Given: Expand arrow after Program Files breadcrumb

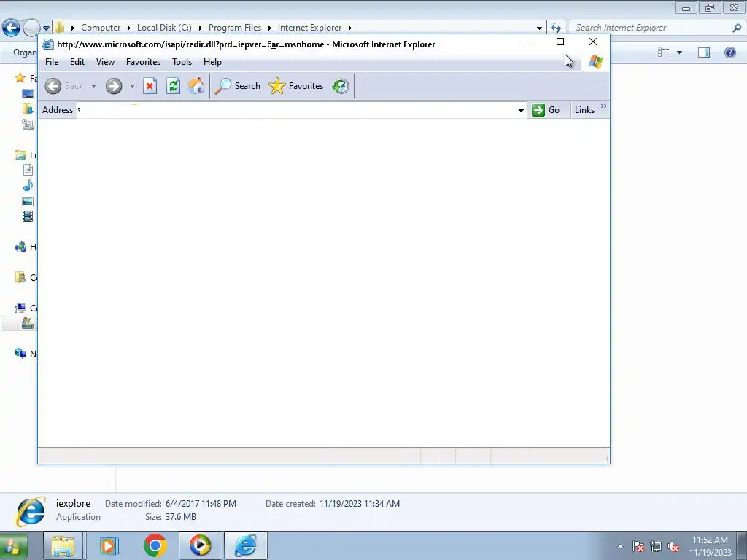Looking at the screenshot, I should [x=270, y=28].
